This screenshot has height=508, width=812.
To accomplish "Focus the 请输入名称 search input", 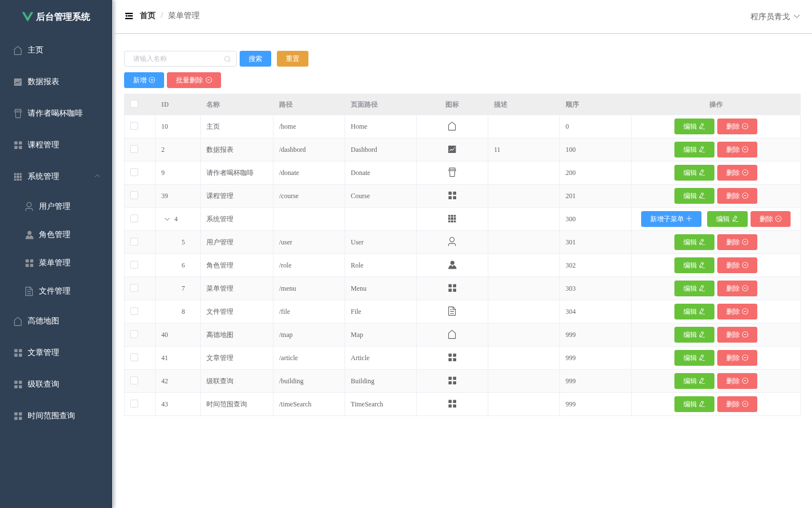I will [x=180, y=59].
